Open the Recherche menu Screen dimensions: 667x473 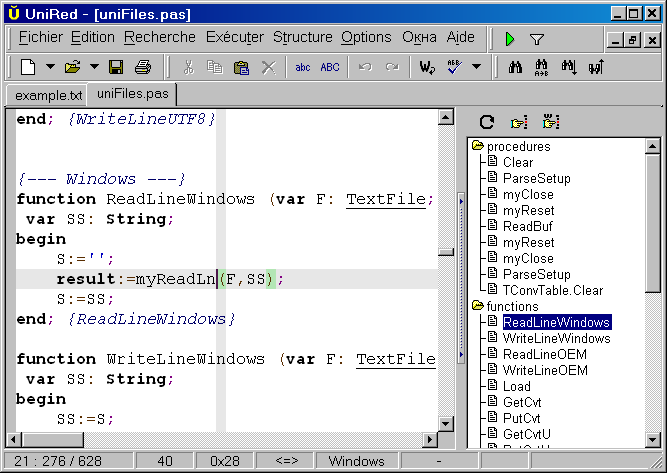point(160,37)
